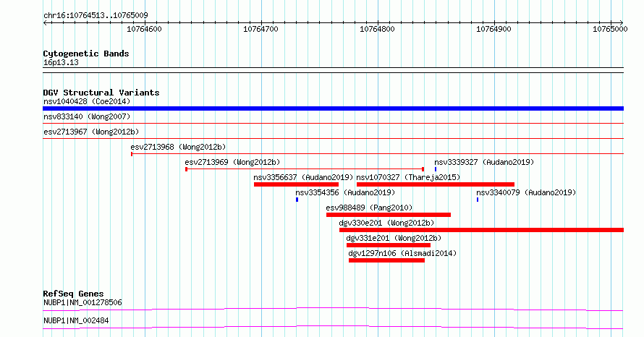Click the RefSeq Genes track heading
Screen dimensions: 644x337
[x=73, y=294]
